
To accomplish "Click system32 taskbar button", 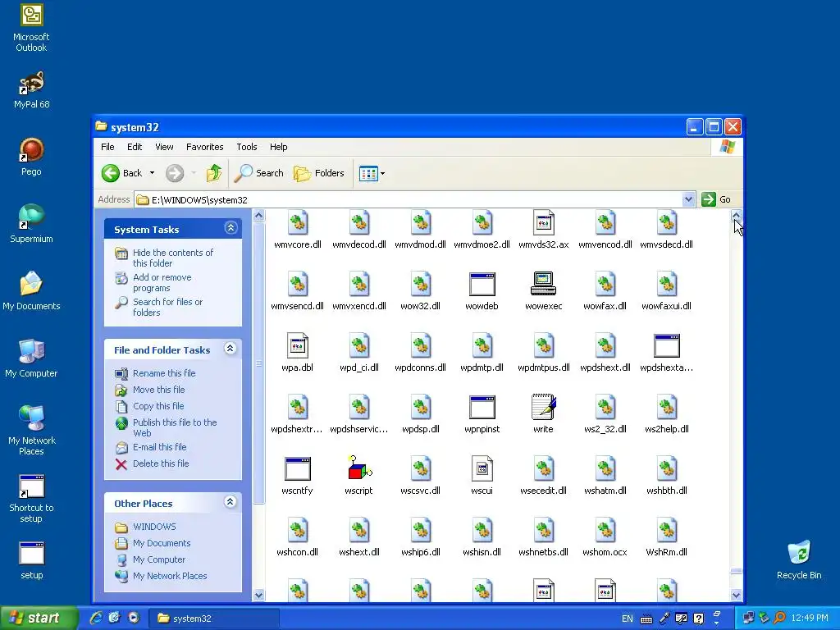I will pyautogui.click(x=213, y=619).
